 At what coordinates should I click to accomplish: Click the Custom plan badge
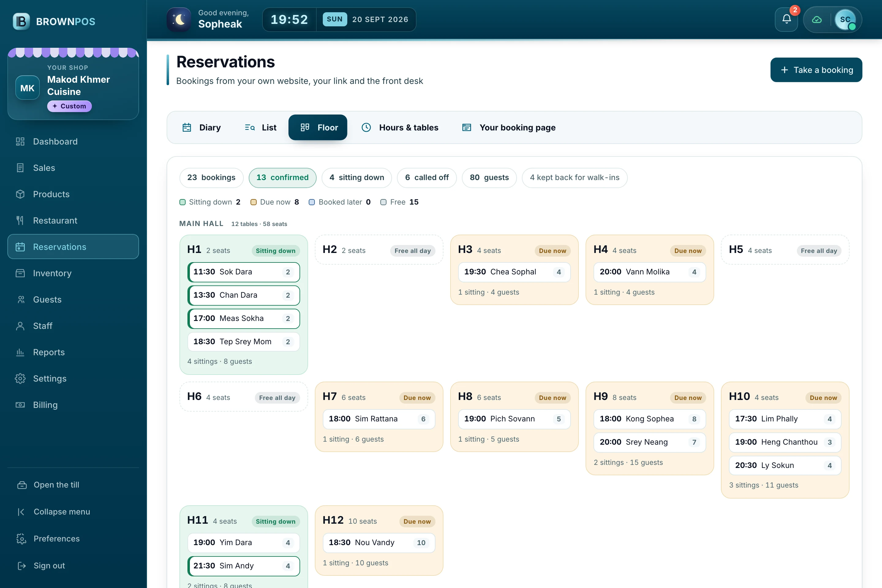point(70,106)
